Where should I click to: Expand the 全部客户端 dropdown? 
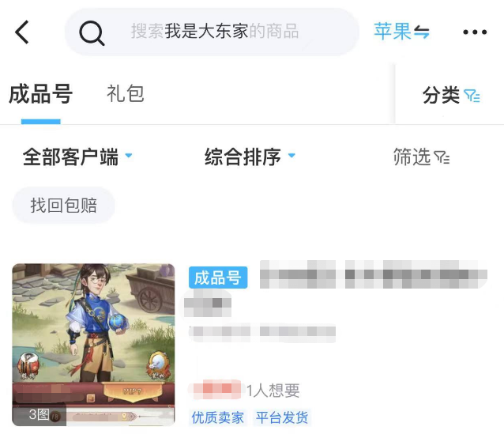tap(77, 157)
